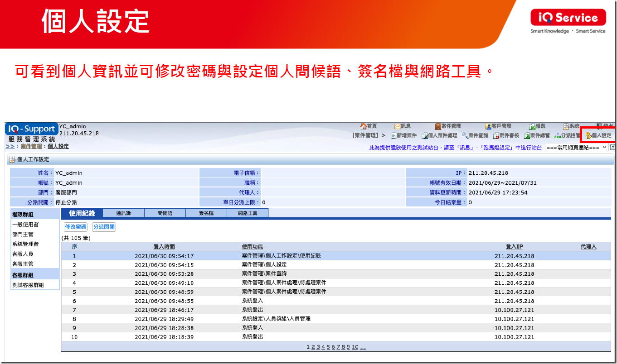Screen dimensions: 617x364
Task: Switch to 使用紀錄 tab
Action: (82, 213)
